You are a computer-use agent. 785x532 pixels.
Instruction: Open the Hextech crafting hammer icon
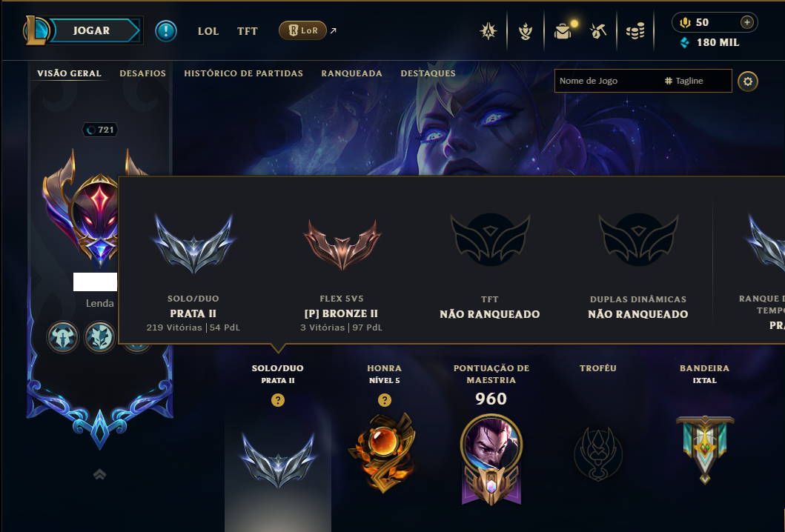coord(598,32)
